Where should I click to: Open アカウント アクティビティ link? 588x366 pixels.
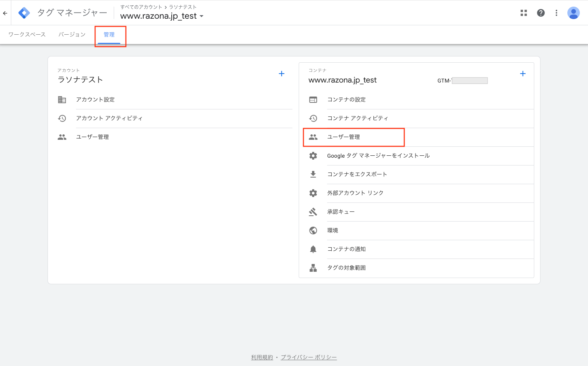coord(109,118)
